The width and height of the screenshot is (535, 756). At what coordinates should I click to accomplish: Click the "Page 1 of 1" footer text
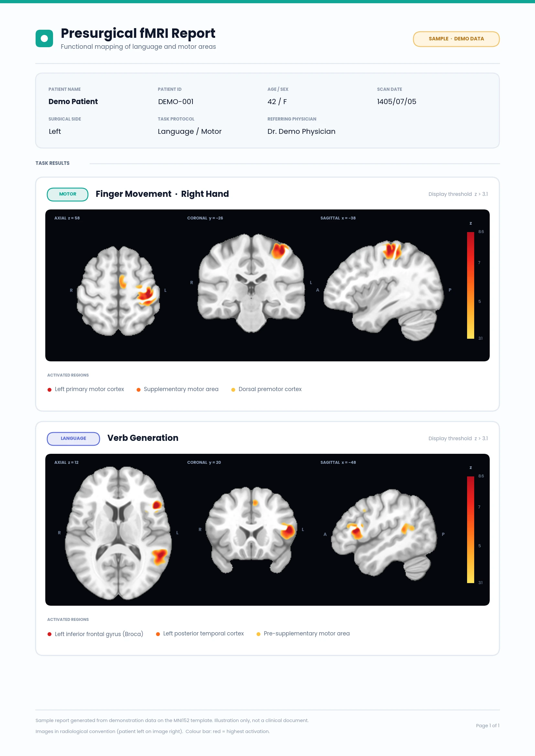point(487,725)
